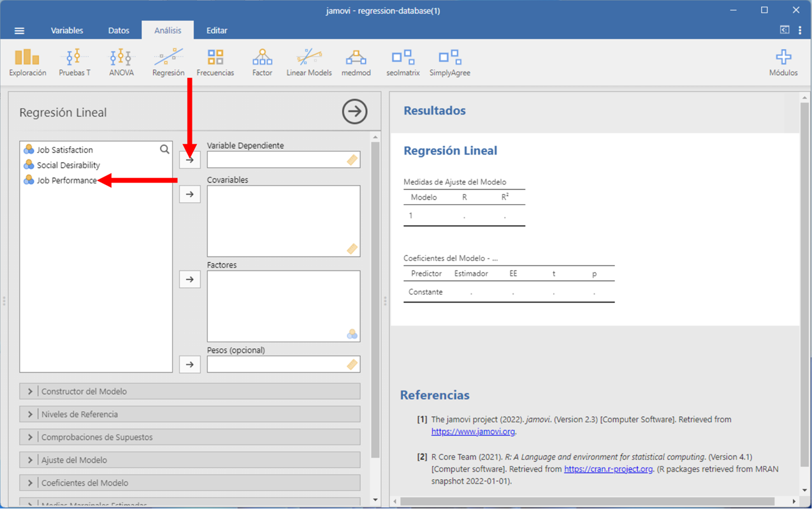This screenshot has width=812, height=509.
Task: Switch to the Variables tab
Action: coord(67,31)
